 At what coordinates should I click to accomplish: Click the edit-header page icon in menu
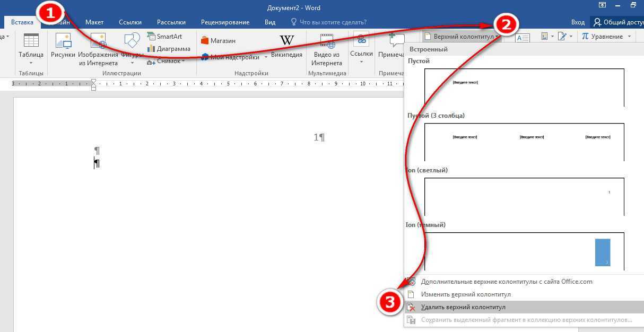411,294
